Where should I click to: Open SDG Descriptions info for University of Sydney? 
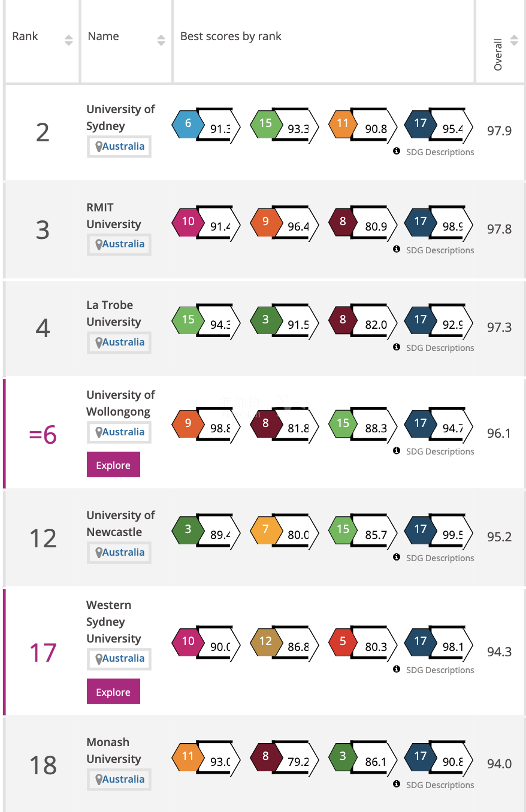coord(434,152)
